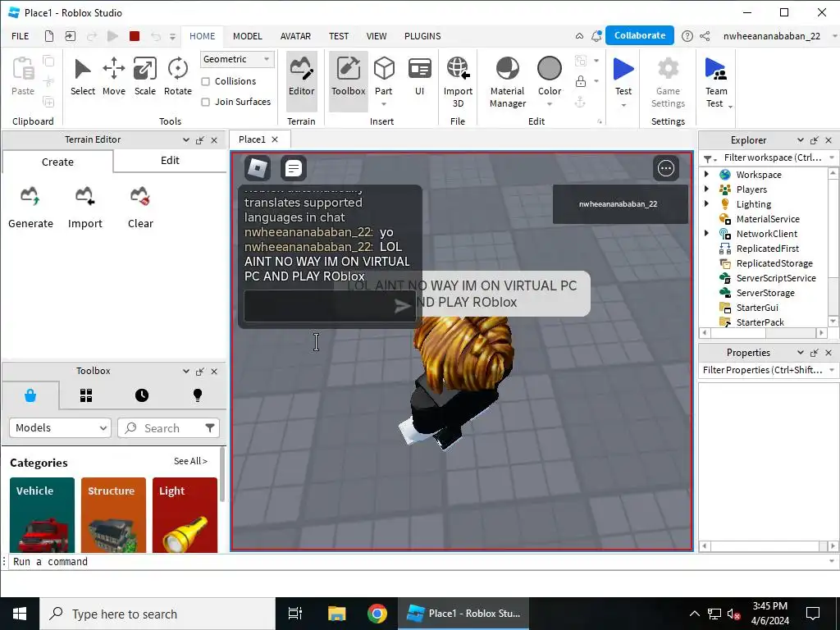Enable the Collisions checkbox
Image resolution: width=840 pixels, height=630 pixels.
pyautogui.click(x=205, y=81)
